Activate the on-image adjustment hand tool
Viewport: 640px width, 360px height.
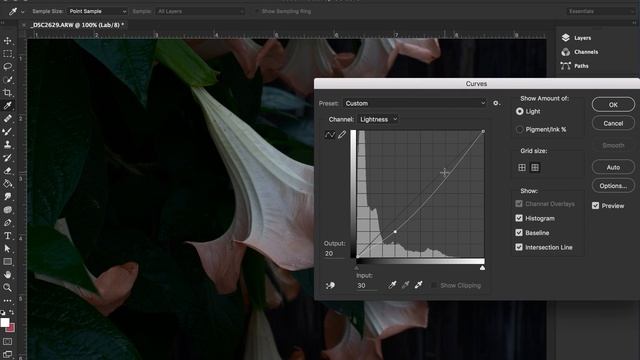(x=330, y=285)
